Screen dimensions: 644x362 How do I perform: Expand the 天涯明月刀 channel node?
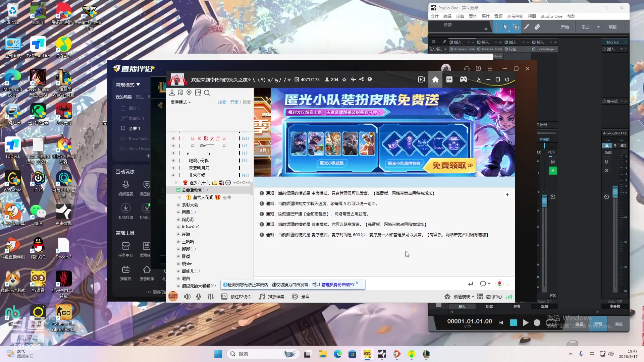pyautogui.click(x=173, y=168)
